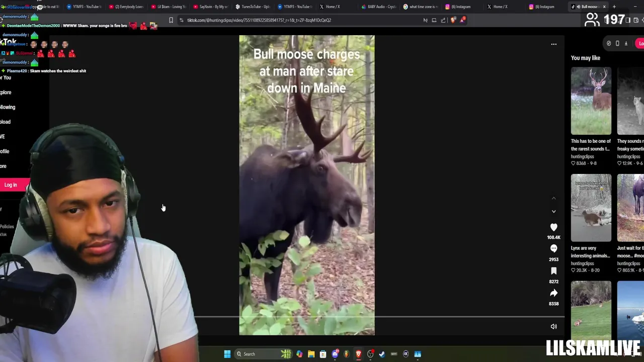Screen dimensions: 644x362
Task: Click the 'Lynx are very interesting animals' title
Action: [590, 252]
